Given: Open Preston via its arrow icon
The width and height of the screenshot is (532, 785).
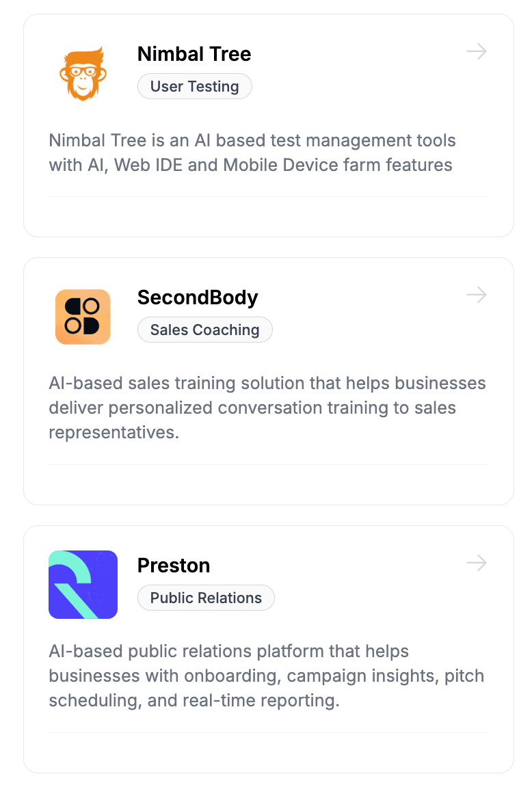Looking at the screenshot, I should coord(477,563).
